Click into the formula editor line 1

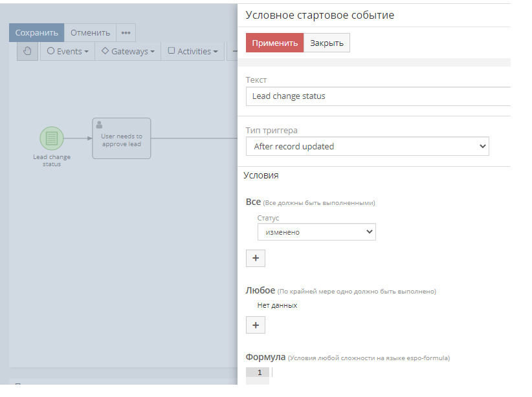click(x=388, y=372)
